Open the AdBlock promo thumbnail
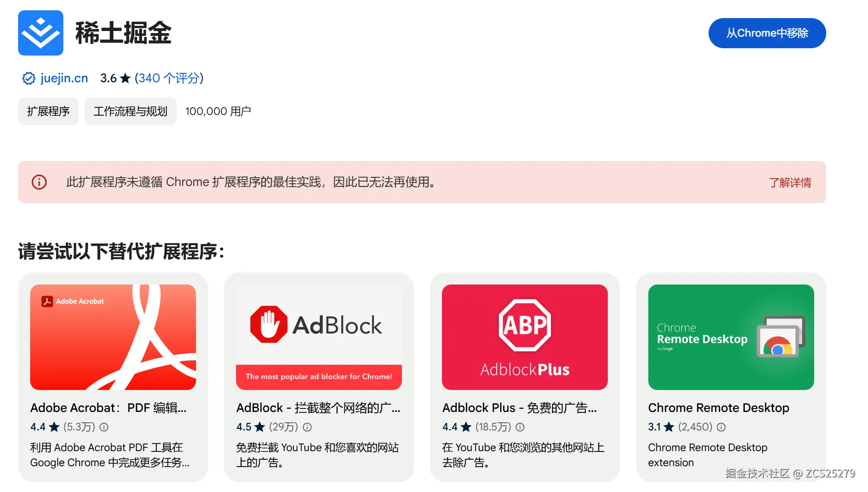Image resolution: width=868 pixels, height=492 pixels. tap(319, 337)
